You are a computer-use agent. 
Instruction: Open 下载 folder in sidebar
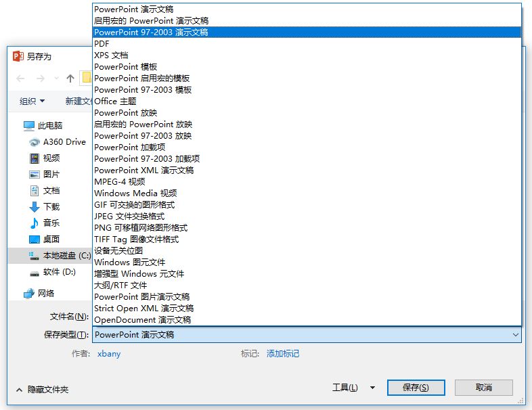pos(45,207)
